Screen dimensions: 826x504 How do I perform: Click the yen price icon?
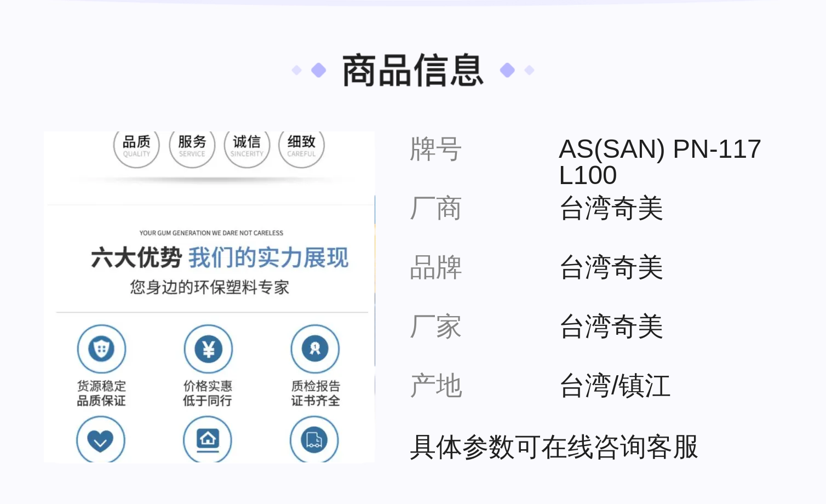(208, 349)
